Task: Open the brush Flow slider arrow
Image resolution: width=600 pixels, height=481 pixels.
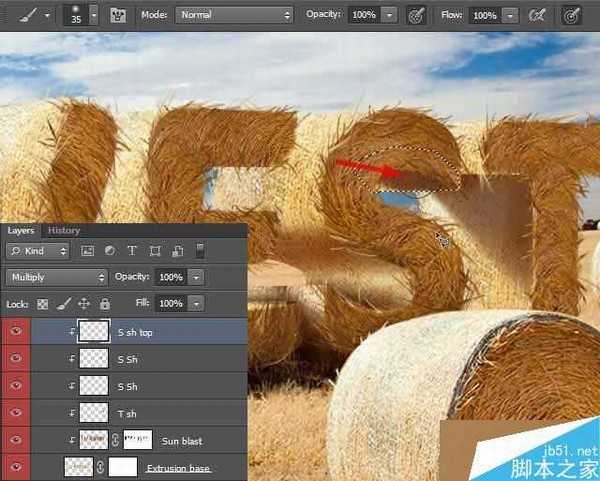Action: tap(510, 16)
